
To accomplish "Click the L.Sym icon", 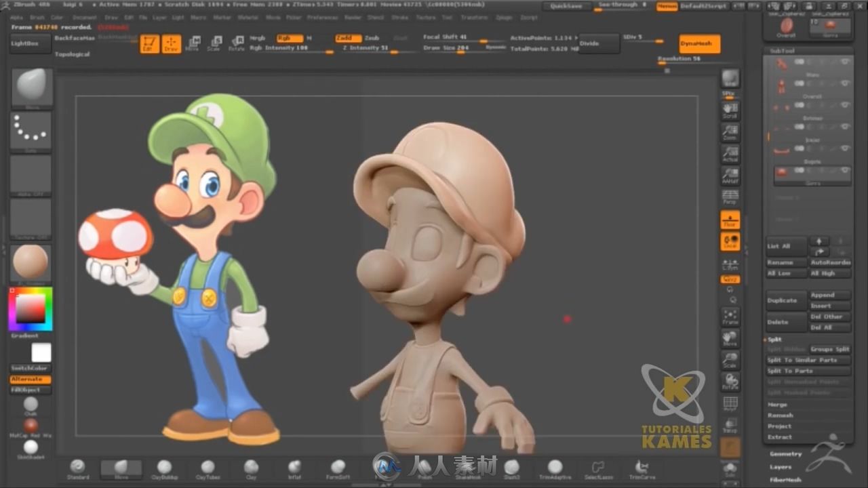I will pos(730,264).
